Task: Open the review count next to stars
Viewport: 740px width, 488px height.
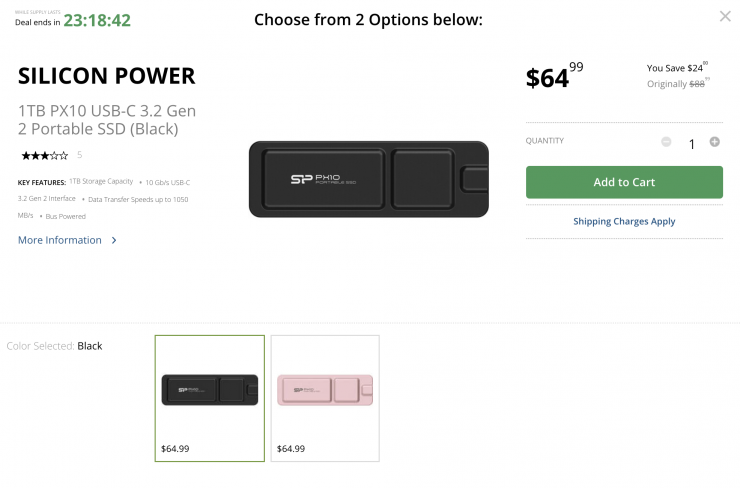Action: (x=79, y=155)
